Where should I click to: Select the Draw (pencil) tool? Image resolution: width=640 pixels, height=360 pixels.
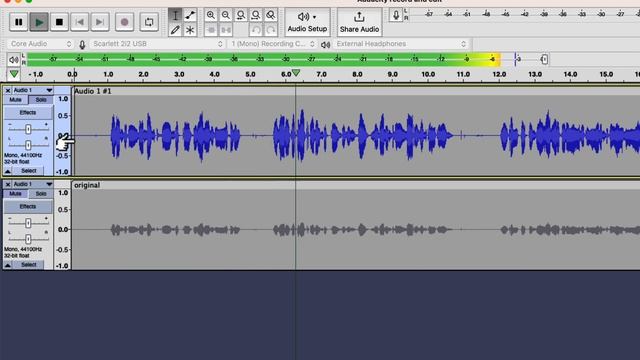pos(176,30)
